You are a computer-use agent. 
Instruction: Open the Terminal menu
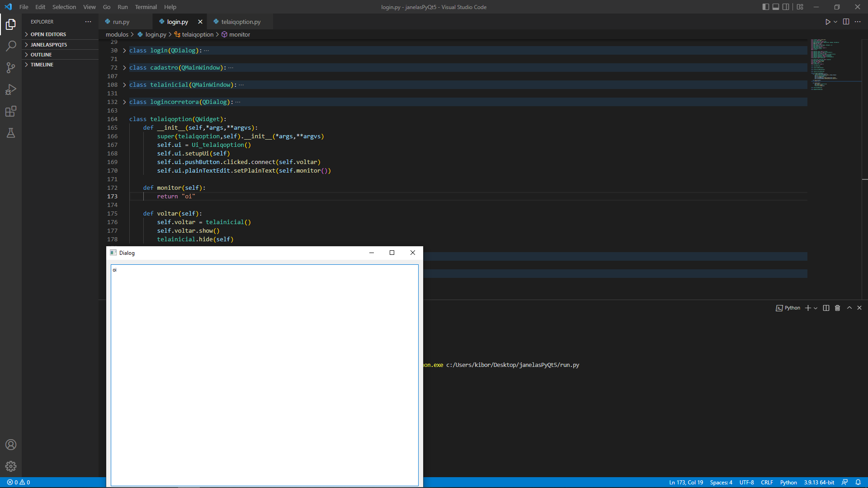(x=146, y=7)
